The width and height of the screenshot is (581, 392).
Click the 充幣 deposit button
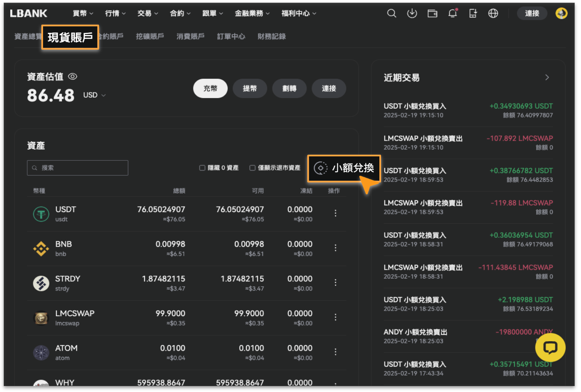pyautogui.click(x=210, y=89)
